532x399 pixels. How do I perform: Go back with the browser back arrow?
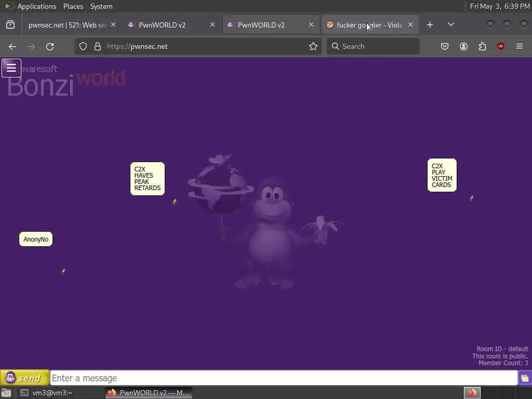pos(12,46)
